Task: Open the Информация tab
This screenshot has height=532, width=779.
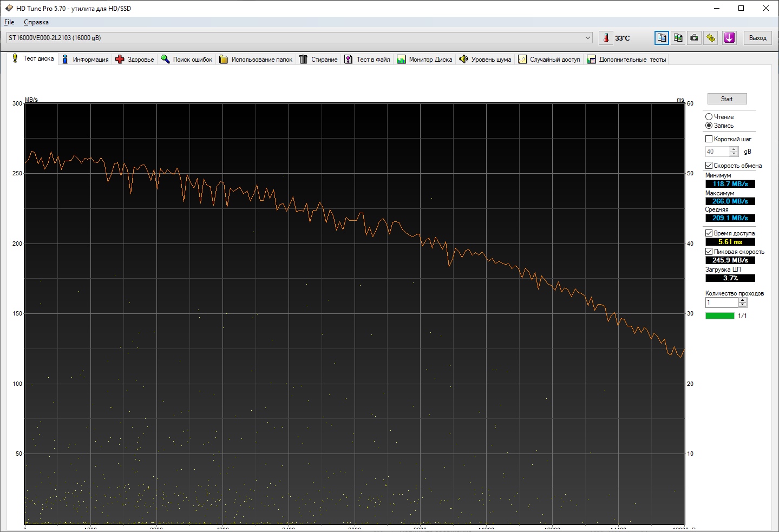Action: (x=85, y=60)
